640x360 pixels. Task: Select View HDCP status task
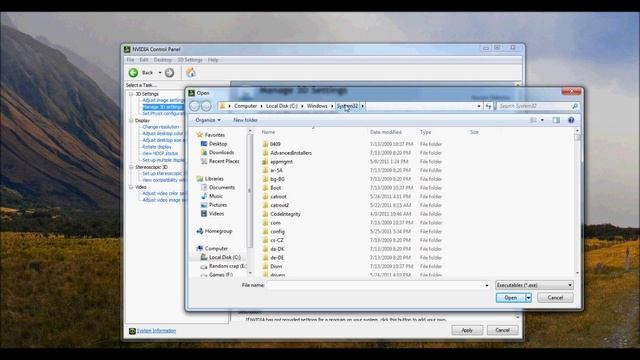click(160, 153)
